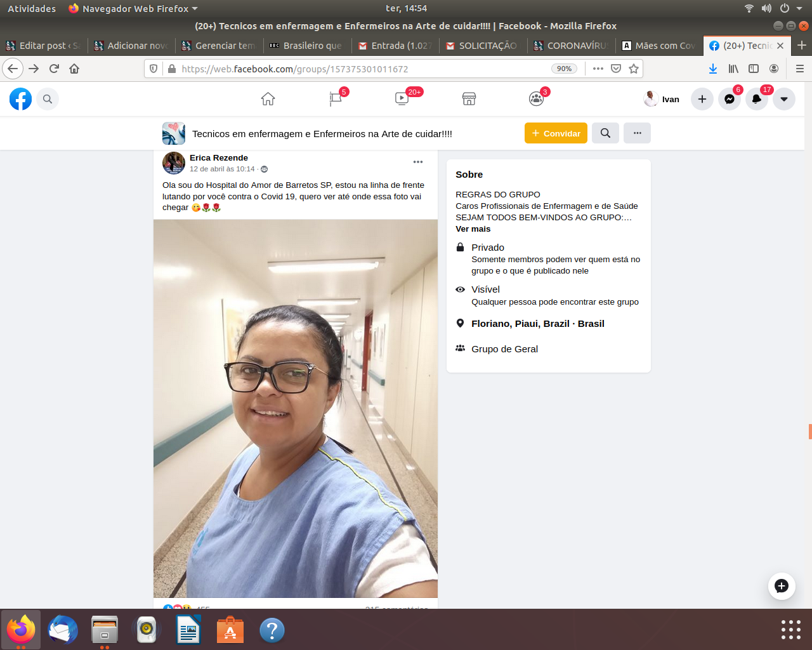This screenshot has width=812, height=650.
Task: Switch to the Brasileiro que tab
Action: [x=307, y=46]
